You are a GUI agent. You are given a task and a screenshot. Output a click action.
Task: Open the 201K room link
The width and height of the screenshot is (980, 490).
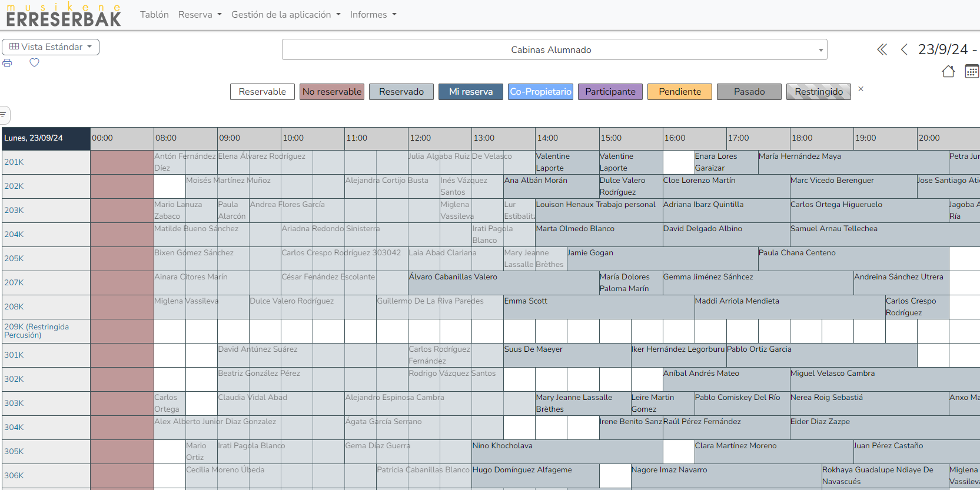(14, 162)
